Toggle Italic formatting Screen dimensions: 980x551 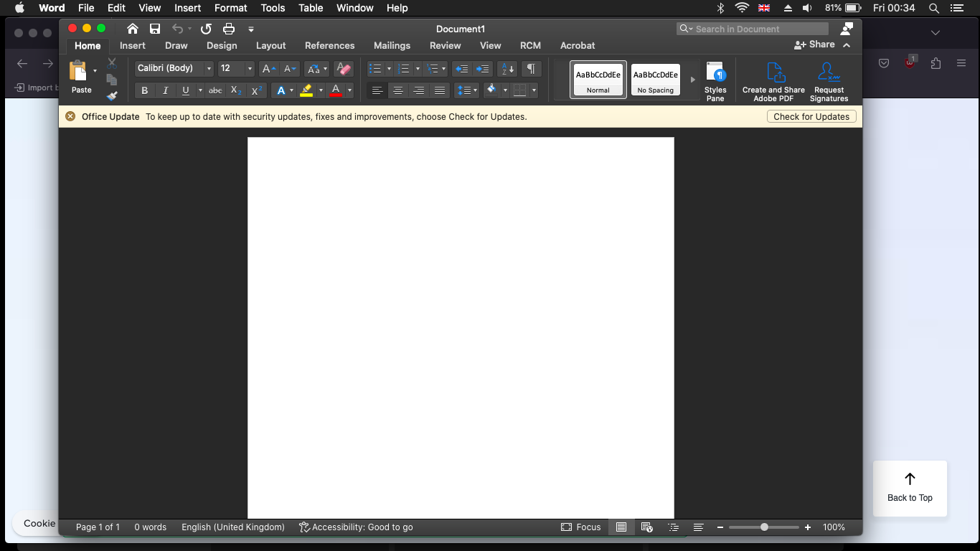click(166, 90)
